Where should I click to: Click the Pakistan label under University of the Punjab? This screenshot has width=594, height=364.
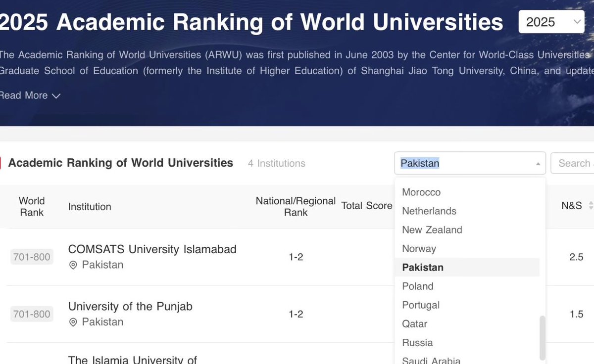point(102,322)
